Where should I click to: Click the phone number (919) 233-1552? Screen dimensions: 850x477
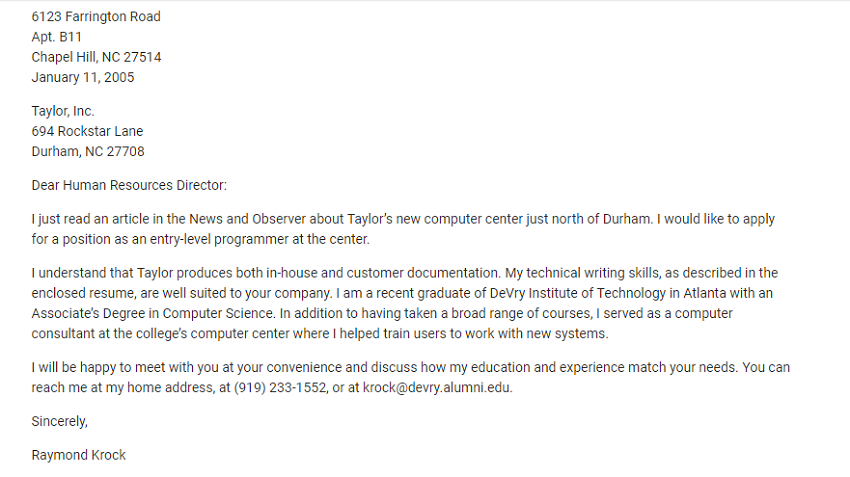280,388
